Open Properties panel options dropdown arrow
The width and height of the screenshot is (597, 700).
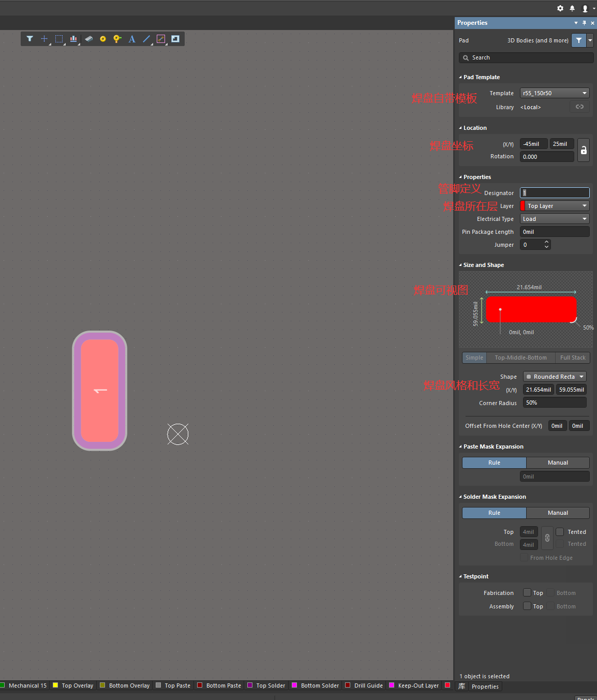coord(576,23)
